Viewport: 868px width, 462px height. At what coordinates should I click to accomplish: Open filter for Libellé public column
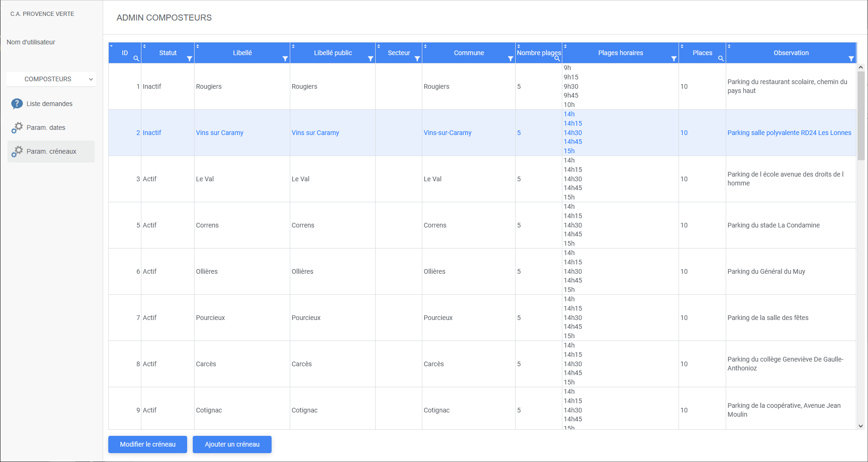[371, 58]
